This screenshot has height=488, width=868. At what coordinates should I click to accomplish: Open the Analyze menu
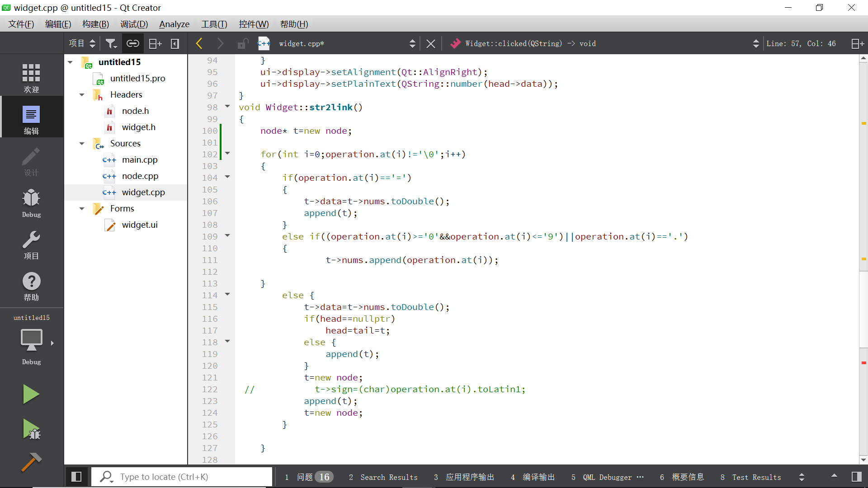click(174, 24)
